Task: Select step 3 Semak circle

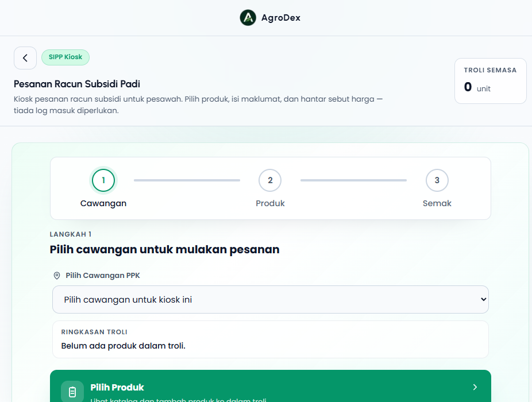Action: tap(437, 180)
